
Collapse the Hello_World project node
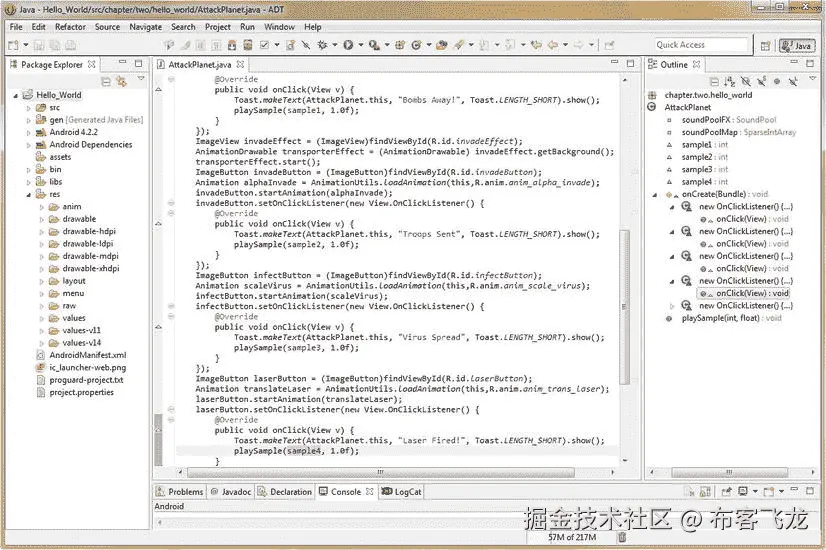16,95
